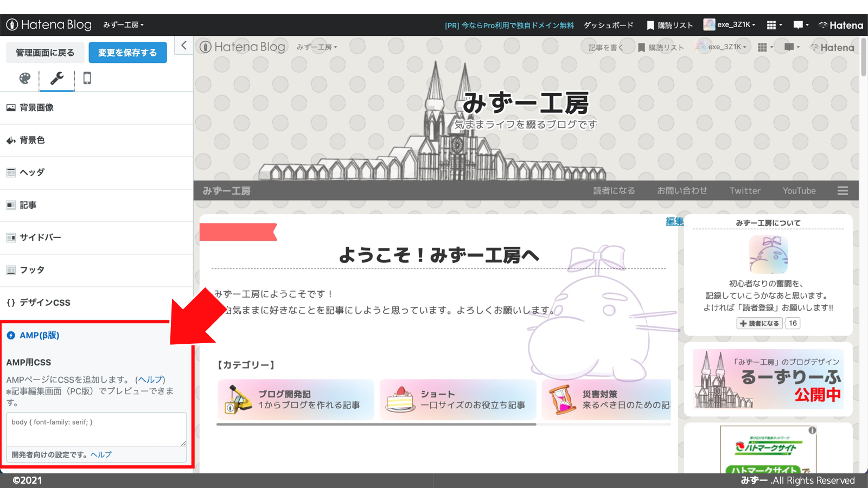Click the Hatena logo at top right

(841, 25)
